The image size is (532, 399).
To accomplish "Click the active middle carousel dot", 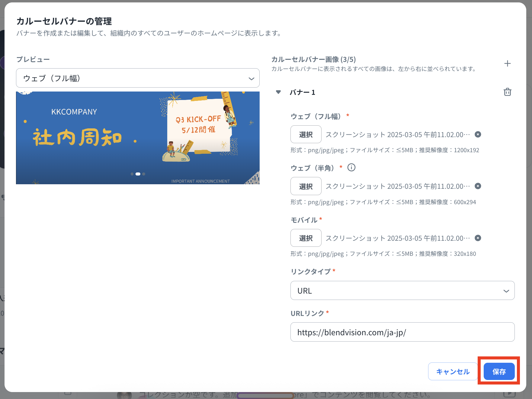I will point(138,174).
